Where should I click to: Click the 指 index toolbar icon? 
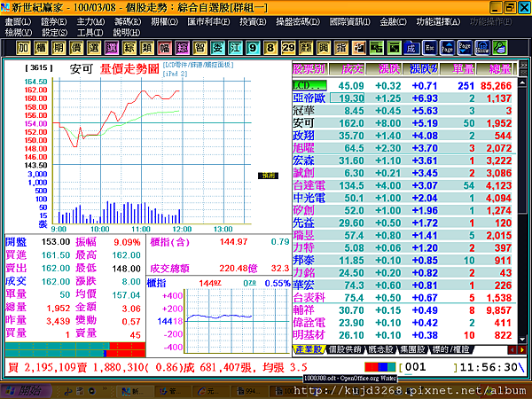click(x=340, y=48)
